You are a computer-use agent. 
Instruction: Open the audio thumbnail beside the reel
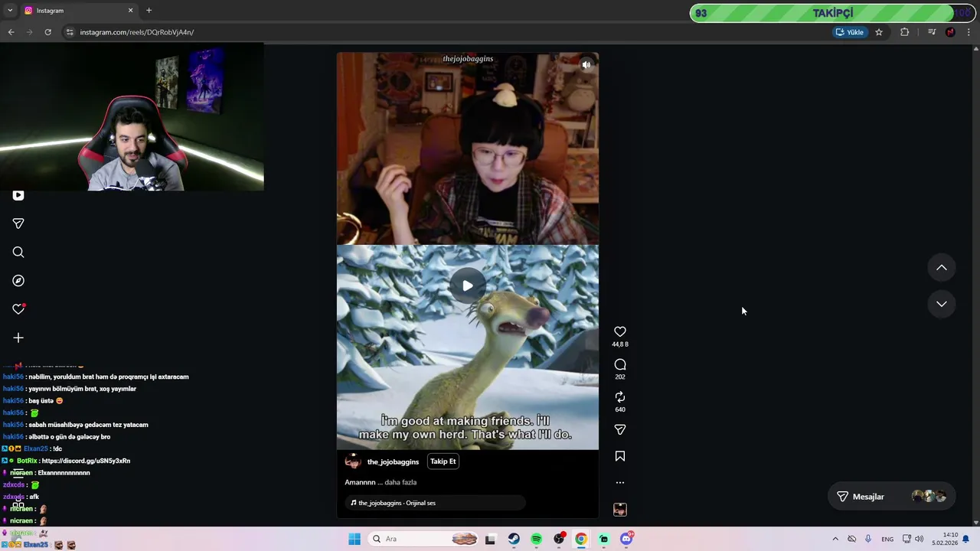pyautogui.click(x=620, y=510)
